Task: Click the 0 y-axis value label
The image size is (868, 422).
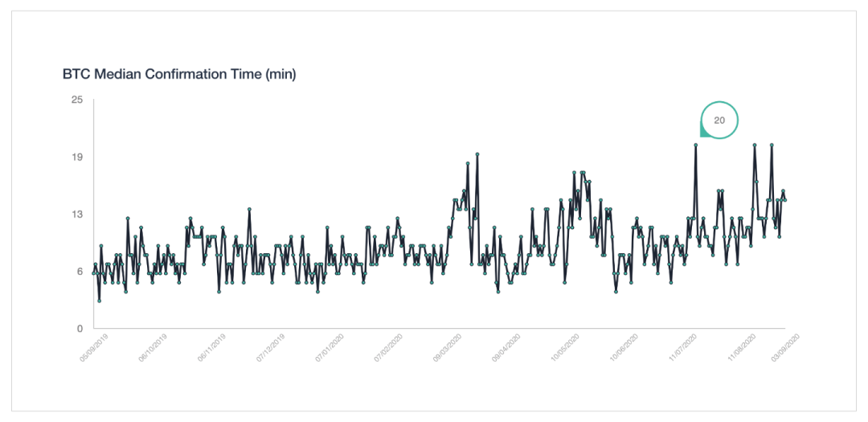Action: (80, 329)
